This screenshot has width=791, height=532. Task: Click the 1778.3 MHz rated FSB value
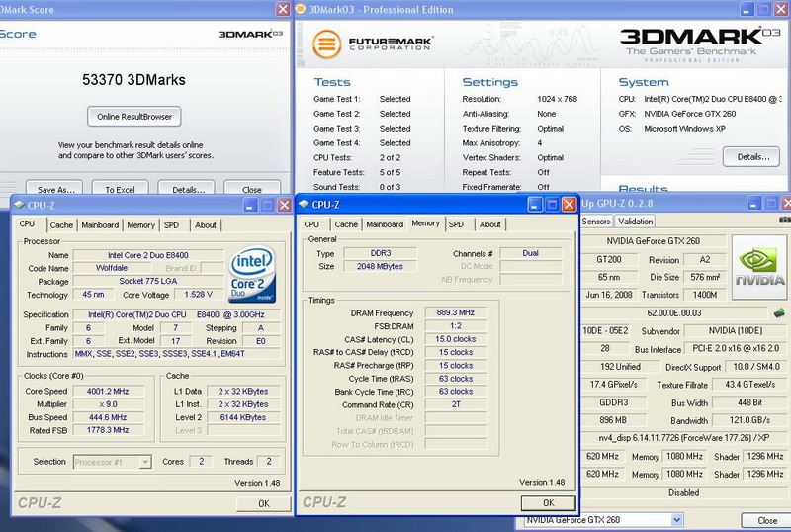click(x=108, y=430)
